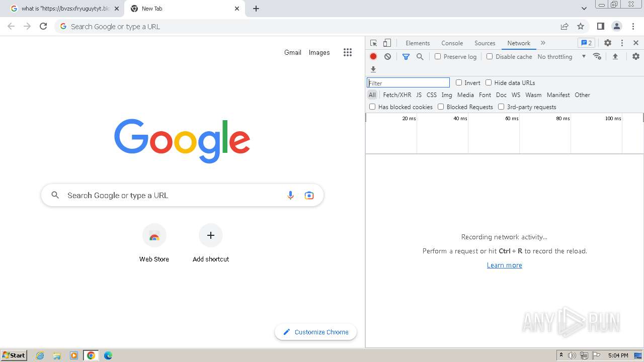Switch to the Sources tab
Image resolution: width=644 pixels, height=362 pixels.
pyautogui.click(x=485, y=43)
